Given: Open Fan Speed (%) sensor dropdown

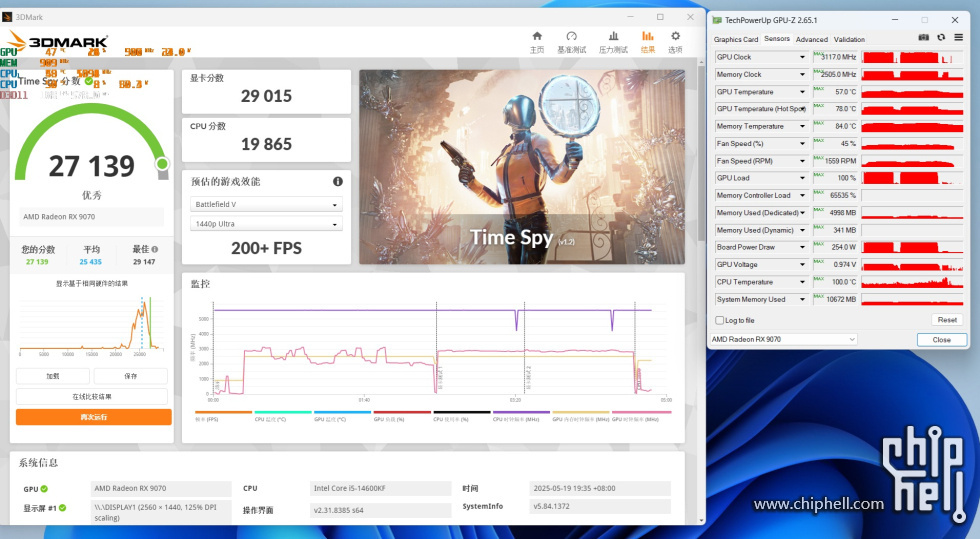Looking at the screenshot, I should [x=802, y=144].
